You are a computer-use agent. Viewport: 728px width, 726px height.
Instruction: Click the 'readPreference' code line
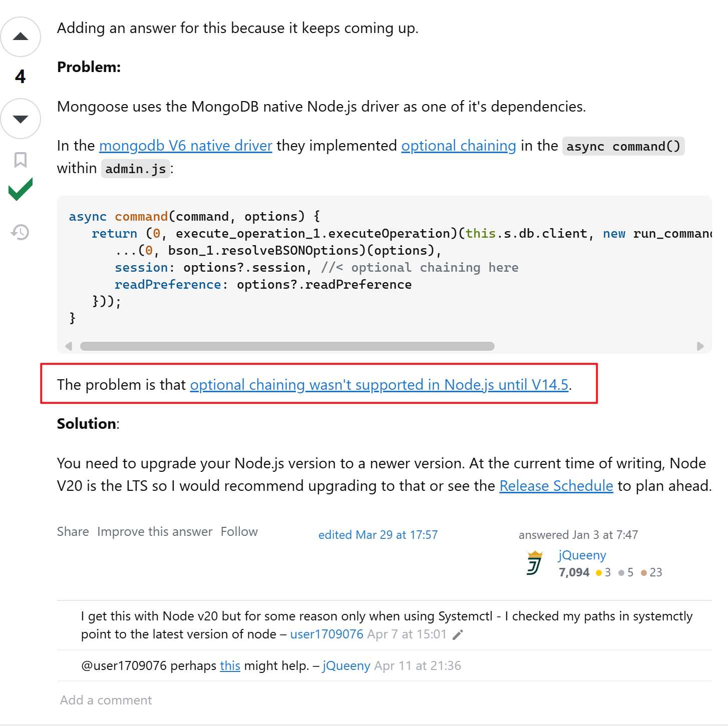point(263,285)
